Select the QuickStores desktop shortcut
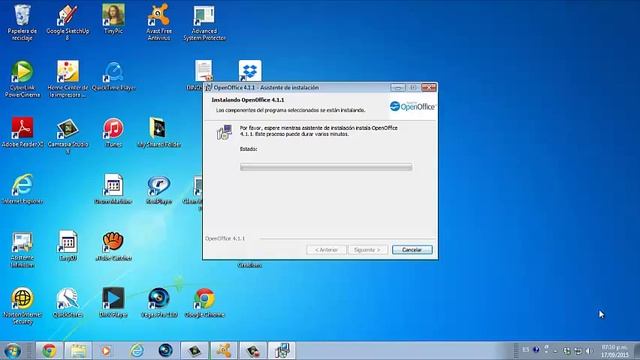 67,303
